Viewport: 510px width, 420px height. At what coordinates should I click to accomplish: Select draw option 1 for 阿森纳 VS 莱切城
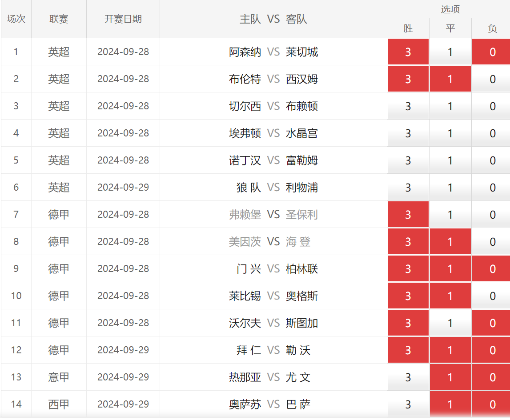click(x=450, y=52)
